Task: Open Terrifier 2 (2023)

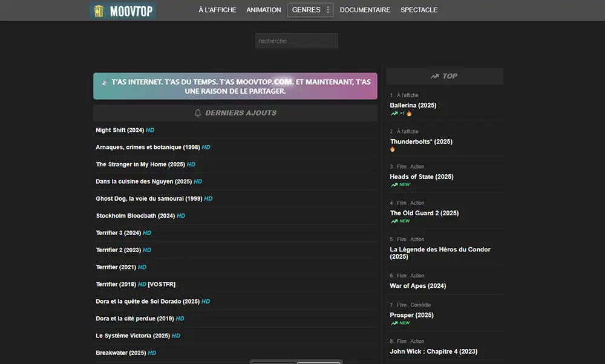Action: (119, 250)
